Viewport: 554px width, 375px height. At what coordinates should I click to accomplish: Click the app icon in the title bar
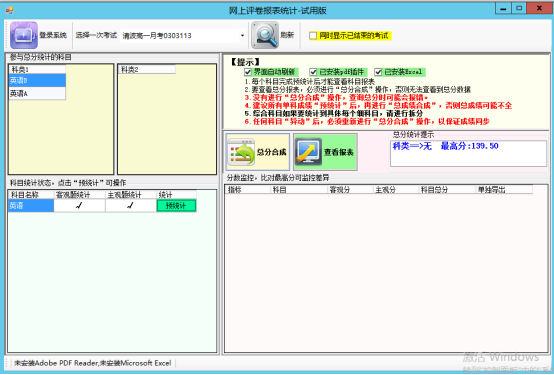(9, 10)
